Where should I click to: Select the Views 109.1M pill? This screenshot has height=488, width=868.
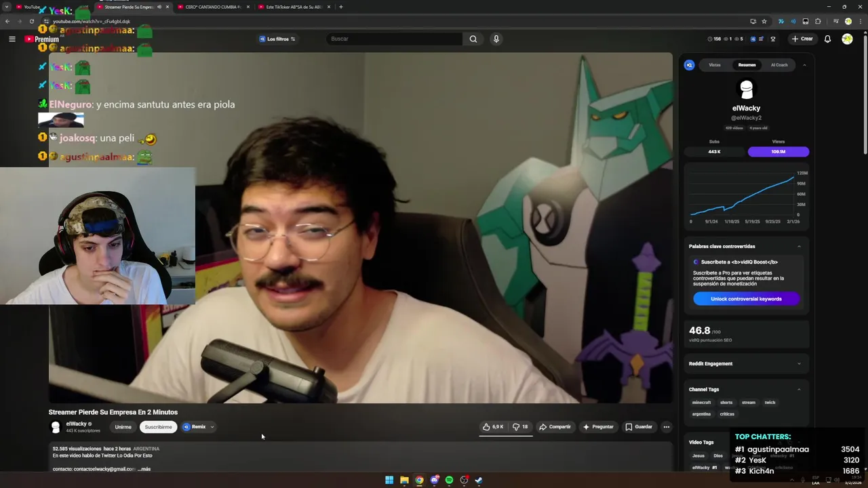778,152
